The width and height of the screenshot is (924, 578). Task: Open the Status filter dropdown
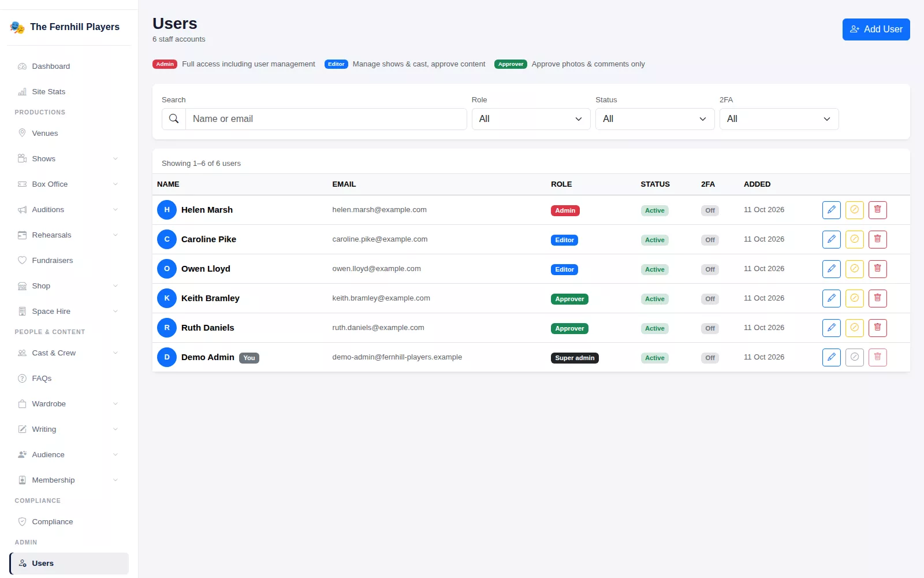pos(655,119)
